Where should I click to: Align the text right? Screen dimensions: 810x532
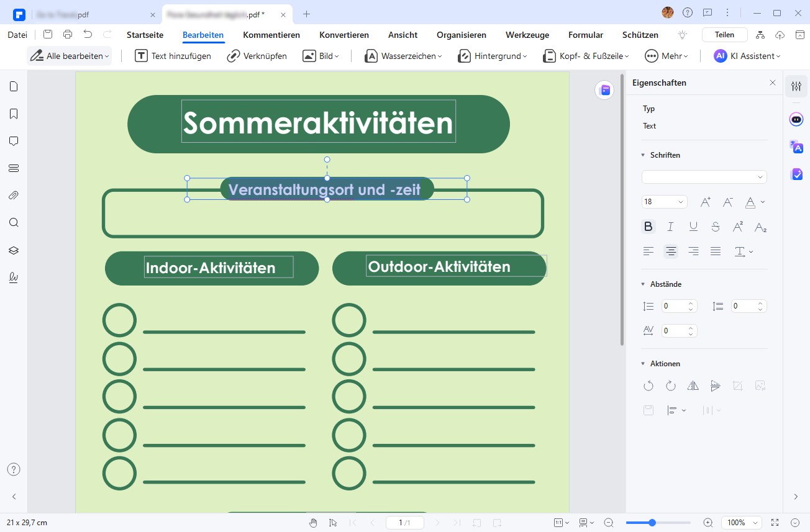point(693,251)
